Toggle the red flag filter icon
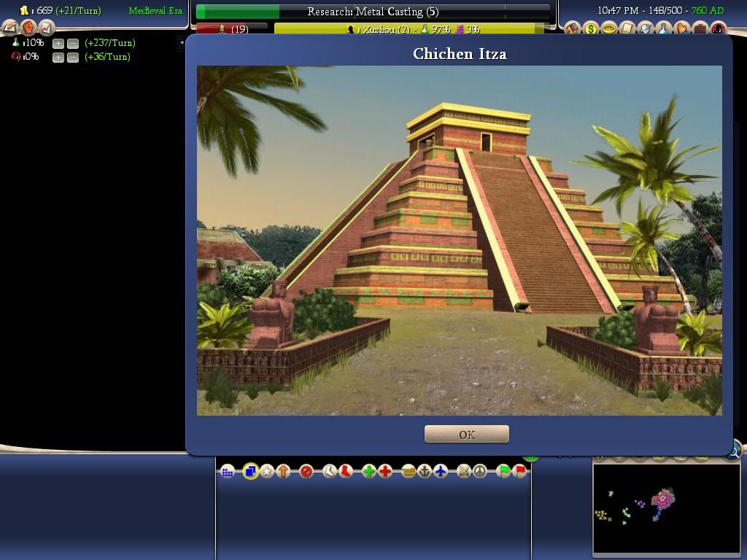 tap(519, 472)
